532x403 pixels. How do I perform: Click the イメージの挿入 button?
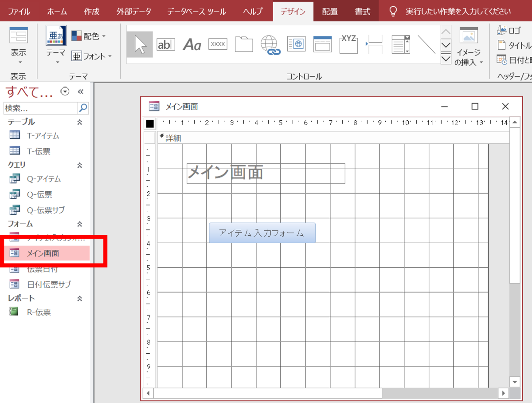click(468, 47)
